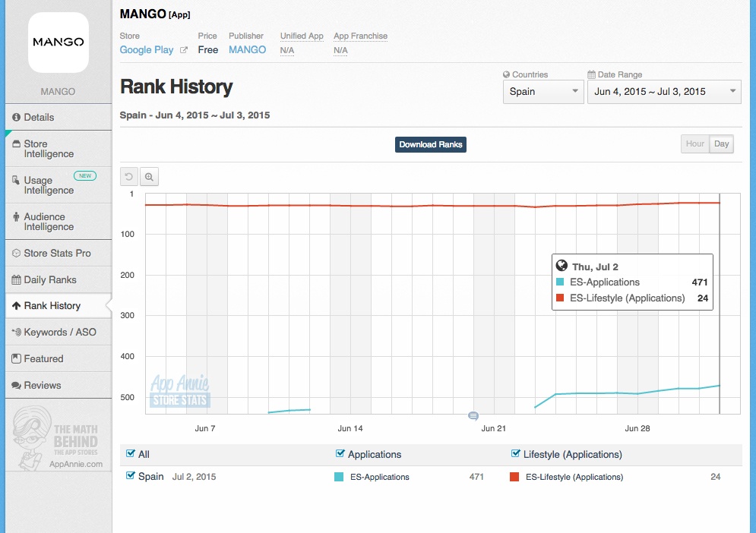Open the MANGO publisher link
This screenshot has height=533, width=756.
pos(248,49)
